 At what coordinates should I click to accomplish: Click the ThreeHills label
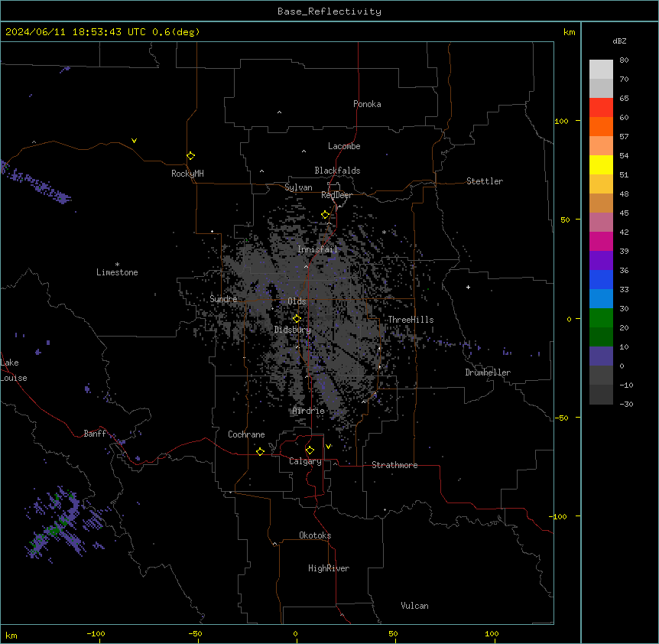(411, 320)
